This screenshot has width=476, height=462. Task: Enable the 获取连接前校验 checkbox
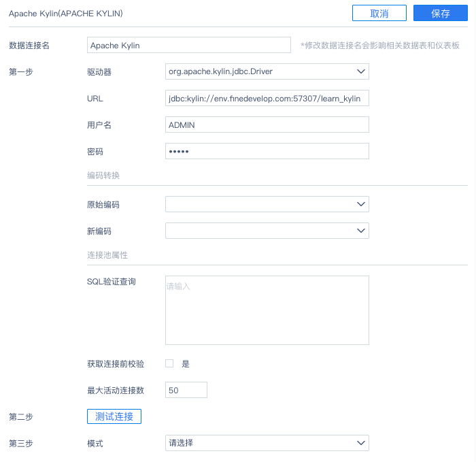(169, 363)
